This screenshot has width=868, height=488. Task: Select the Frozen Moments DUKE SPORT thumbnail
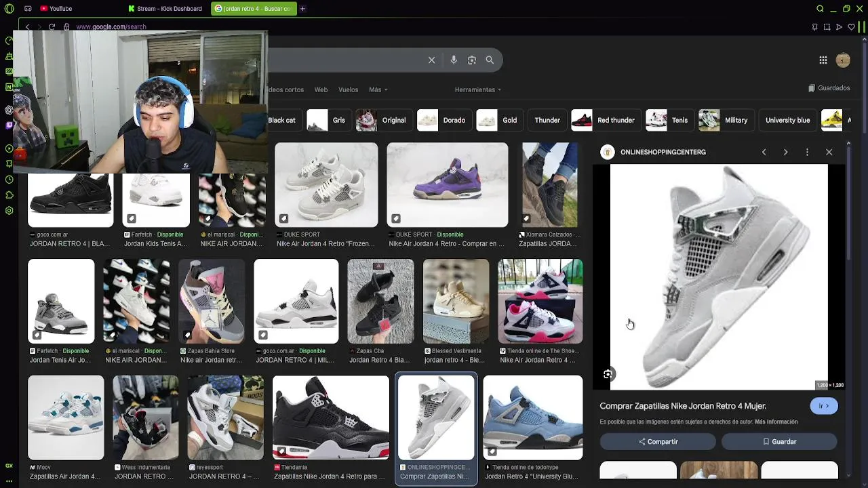[326, 184]
